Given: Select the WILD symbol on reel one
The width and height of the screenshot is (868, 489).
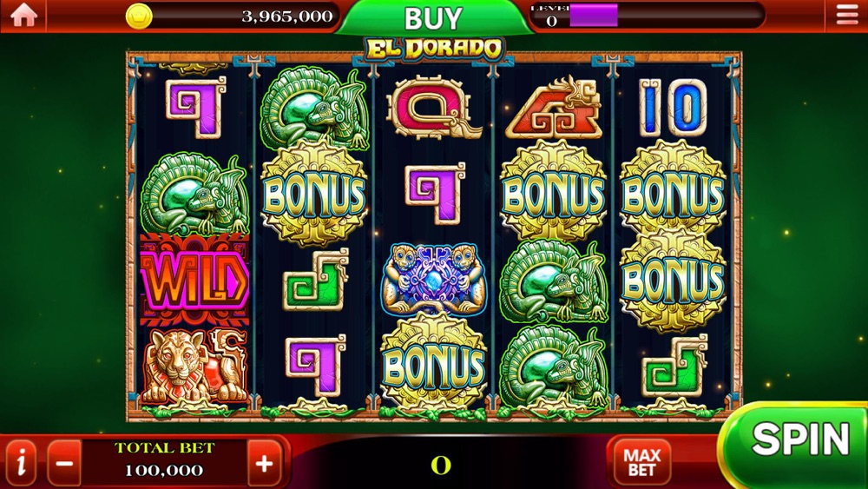Looking at the screenshot, I should (194, 281).
